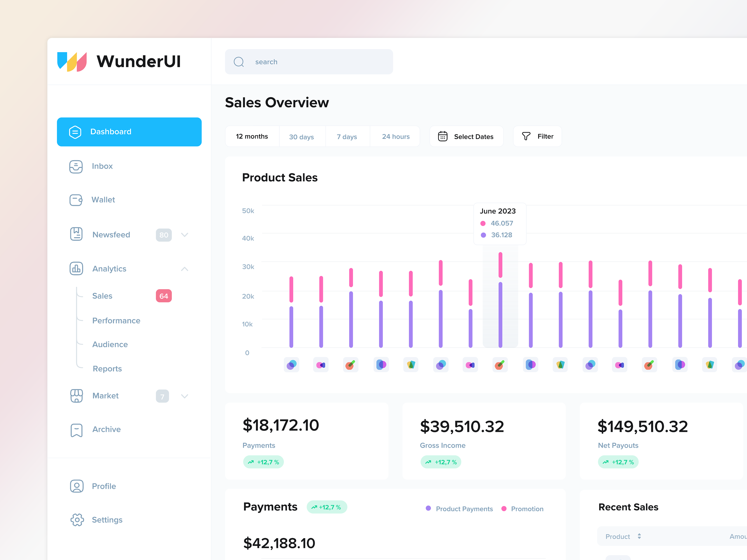The width and height of the screenshot is (747, 560).
Task: Switch to the 24 hours tab
Action: [395, 136]
